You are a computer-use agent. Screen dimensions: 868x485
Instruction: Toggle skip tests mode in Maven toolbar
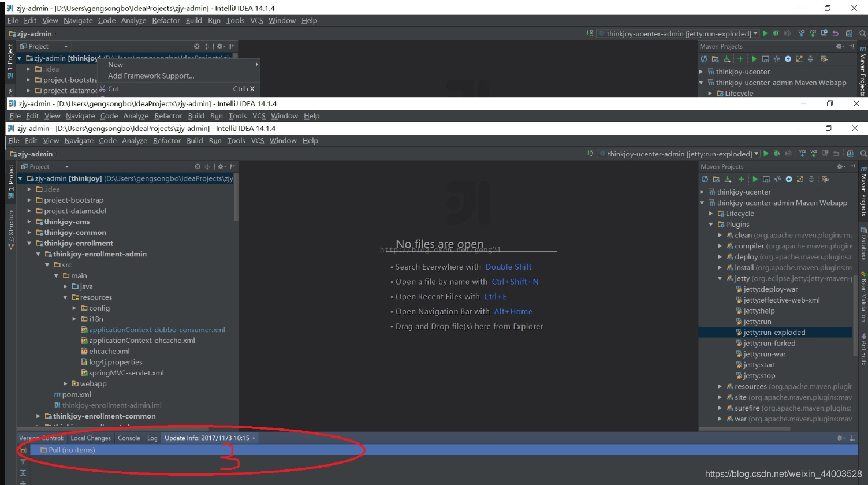tap(788, 179)
